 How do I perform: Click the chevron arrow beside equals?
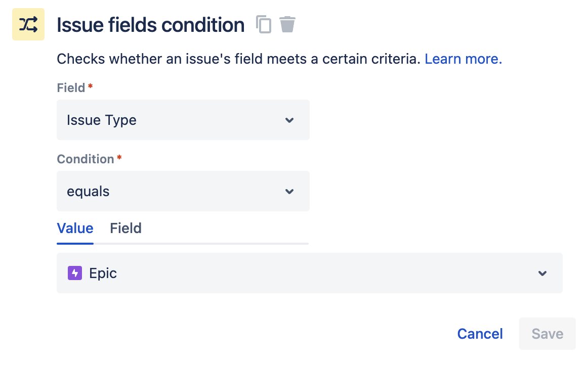(289, 192)
